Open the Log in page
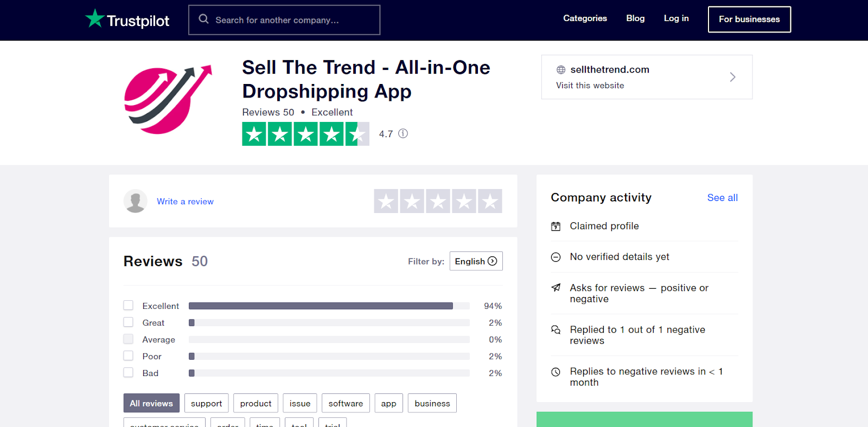 pos(676,18)
